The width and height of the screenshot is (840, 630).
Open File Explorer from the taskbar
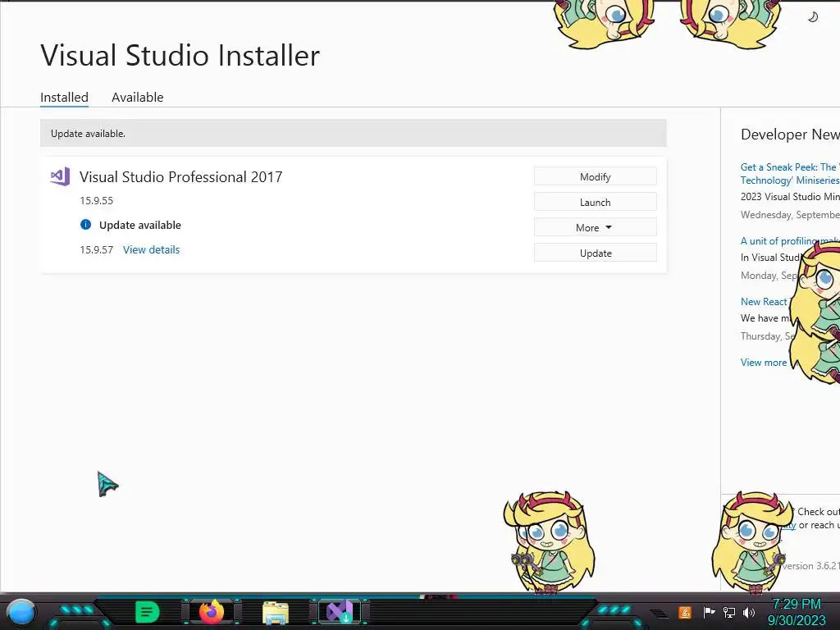[x=276, y=612]
